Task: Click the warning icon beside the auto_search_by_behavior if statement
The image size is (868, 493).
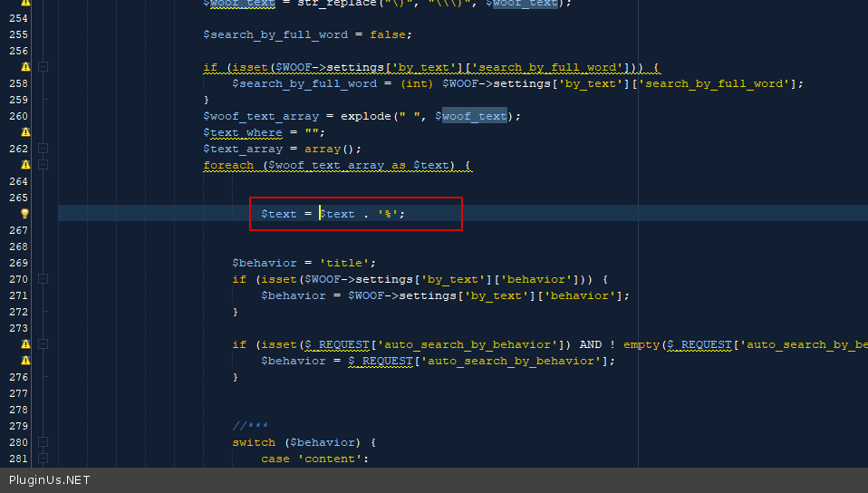Action: [x=25, y=344]
